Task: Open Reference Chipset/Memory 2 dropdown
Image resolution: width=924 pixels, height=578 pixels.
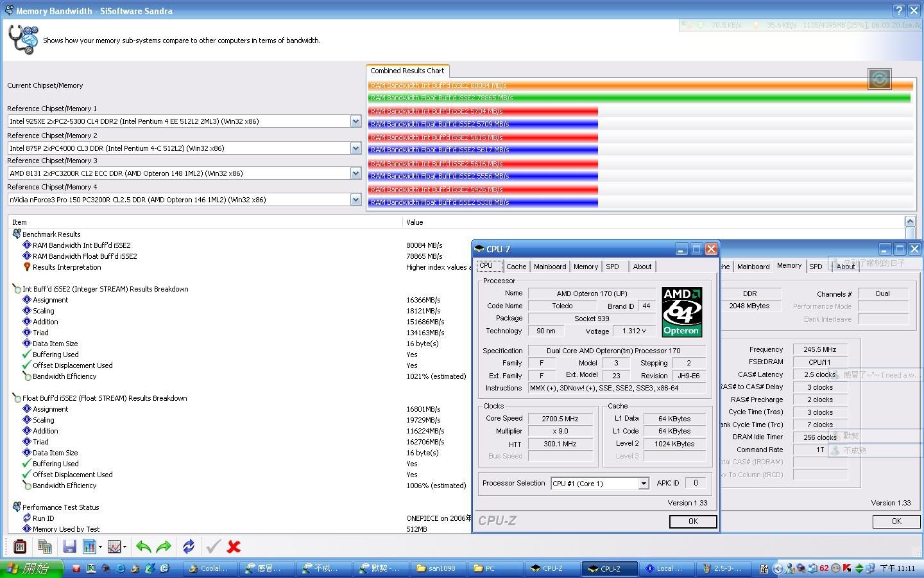Action: [x=355, y=148]
